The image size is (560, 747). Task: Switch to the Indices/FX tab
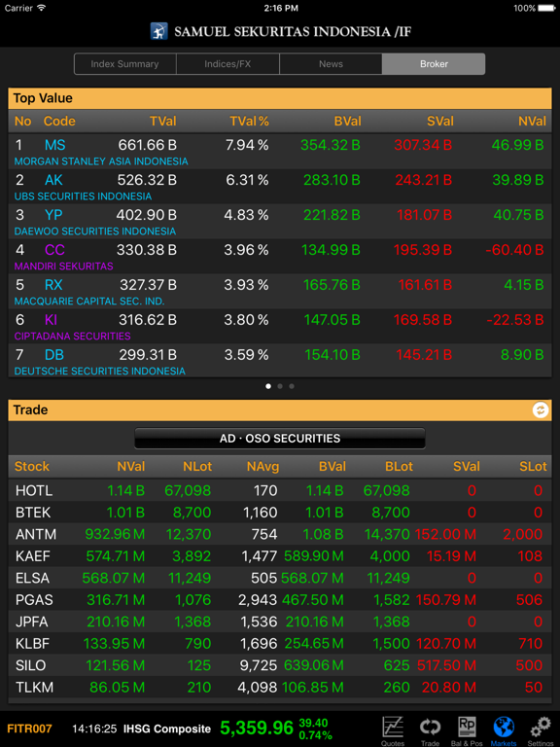227,64
